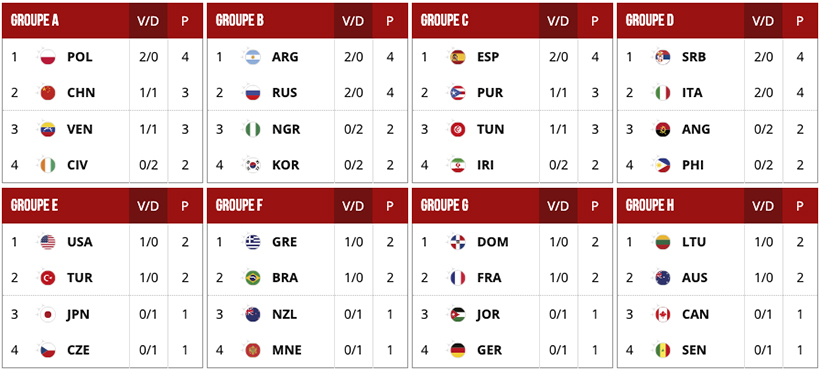This screenshot has width=820, height=371.
Task: Click the Serbia flag icon
Action: tap(663, 57)
